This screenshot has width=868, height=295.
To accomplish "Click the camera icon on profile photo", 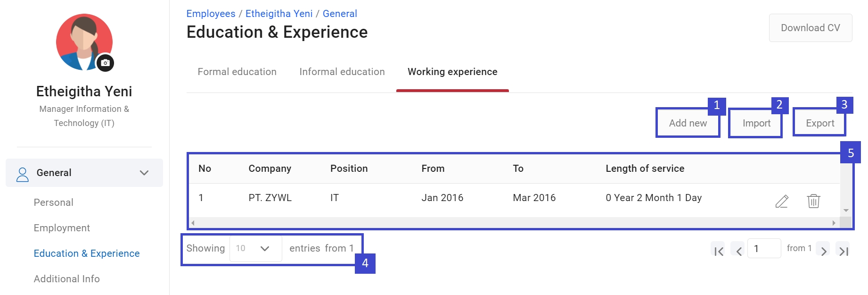I will 106,63.
